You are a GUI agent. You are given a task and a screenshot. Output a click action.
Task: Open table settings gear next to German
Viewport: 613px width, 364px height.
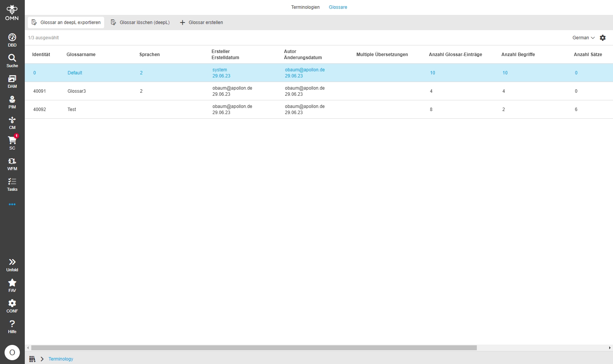(x=603, y=38)
